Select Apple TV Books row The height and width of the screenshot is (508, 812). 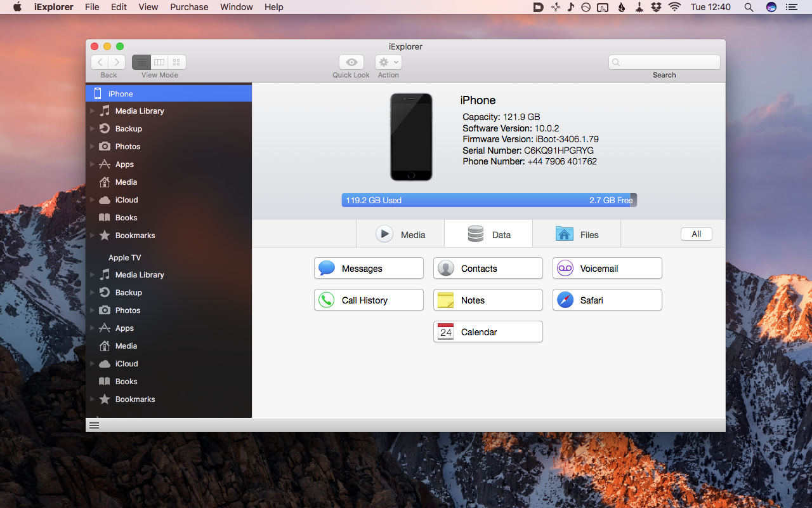pos(169,381)
